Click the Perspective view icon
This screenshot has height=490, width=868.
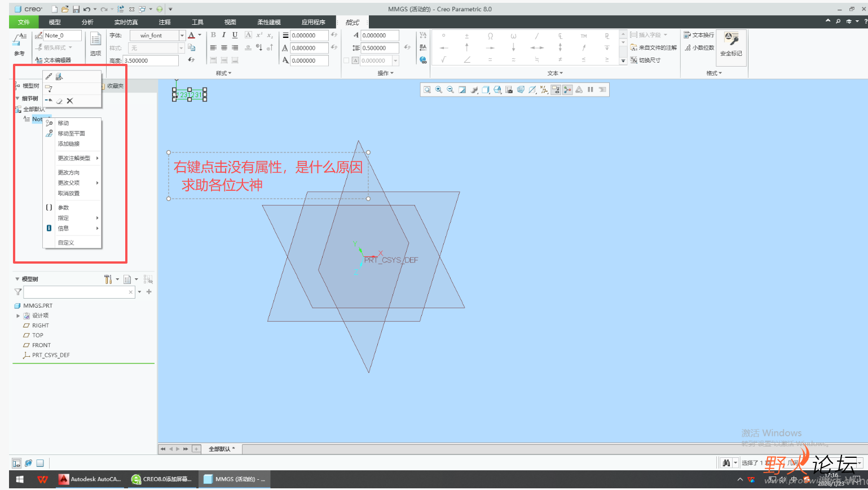coord(521,90)
